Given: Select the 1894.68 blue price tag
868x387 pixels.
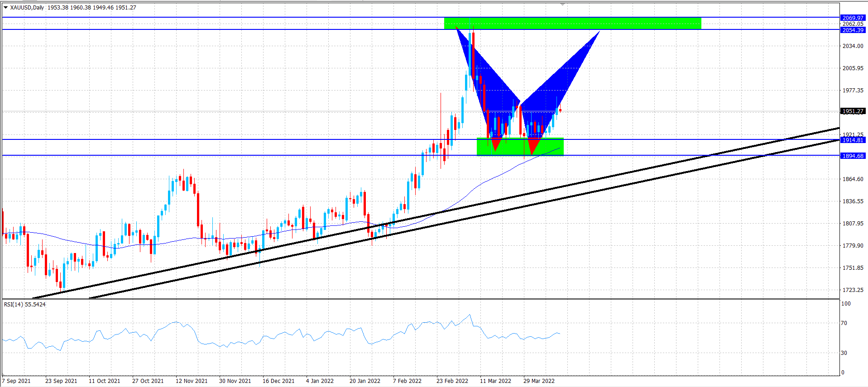Looking at the screenshot, I should pos(853,156).
